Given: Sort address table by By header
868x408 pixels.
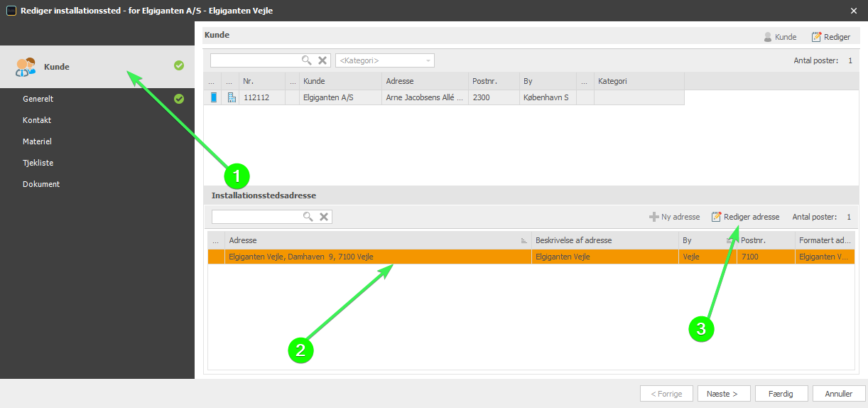Looking at the screenshot, I should click(x=707, y=240).
